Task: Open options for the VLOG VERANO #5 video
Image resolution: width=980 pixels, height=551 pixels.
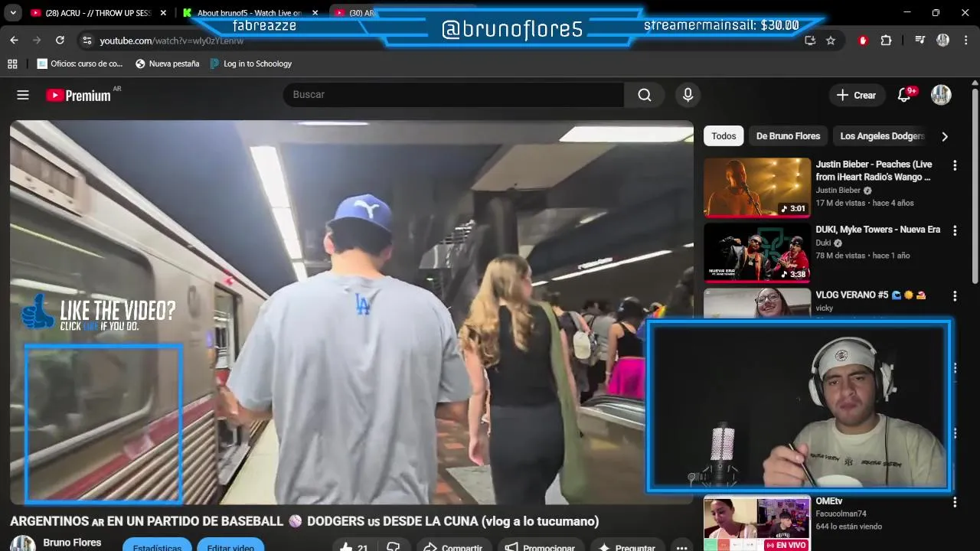Action: pos(955,296)
